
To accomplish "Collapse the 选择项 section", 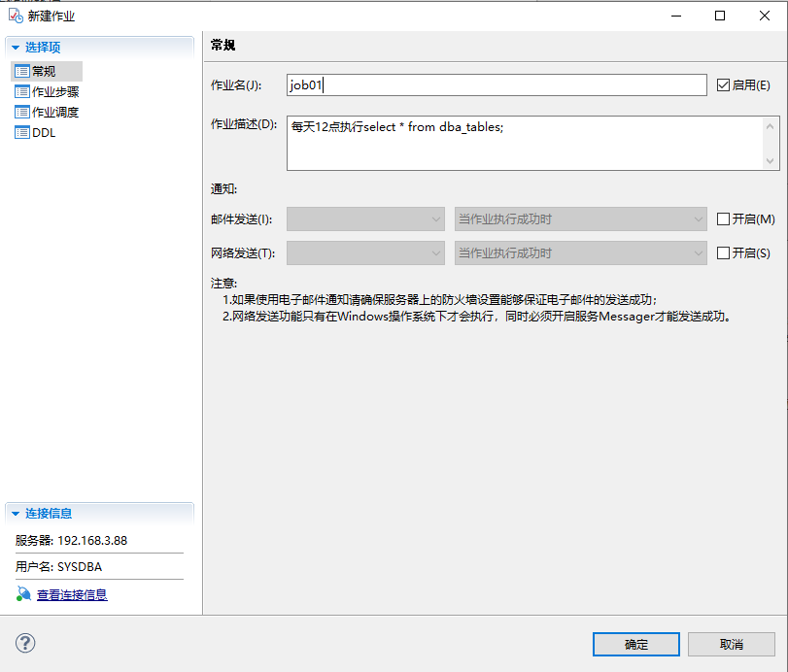I will 16,48.
